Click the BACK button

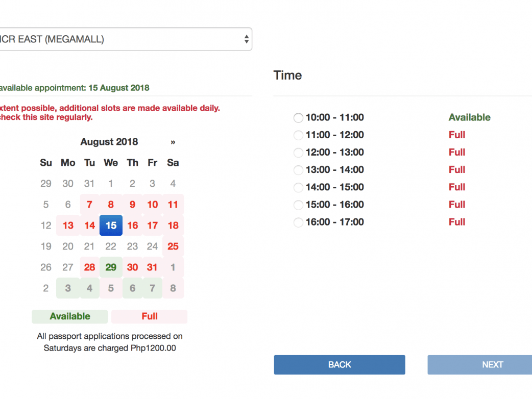click(x=340, y=365)
